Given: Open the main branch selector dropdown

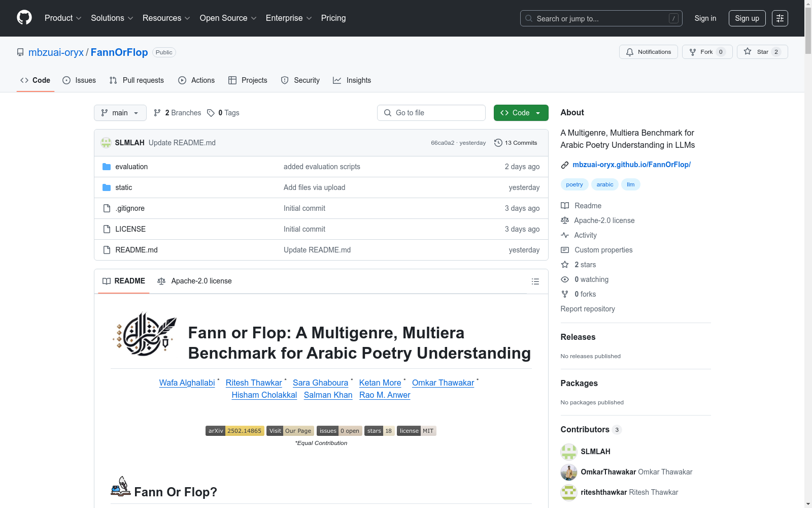Looking at the screenshot, I should coord(120,113).
